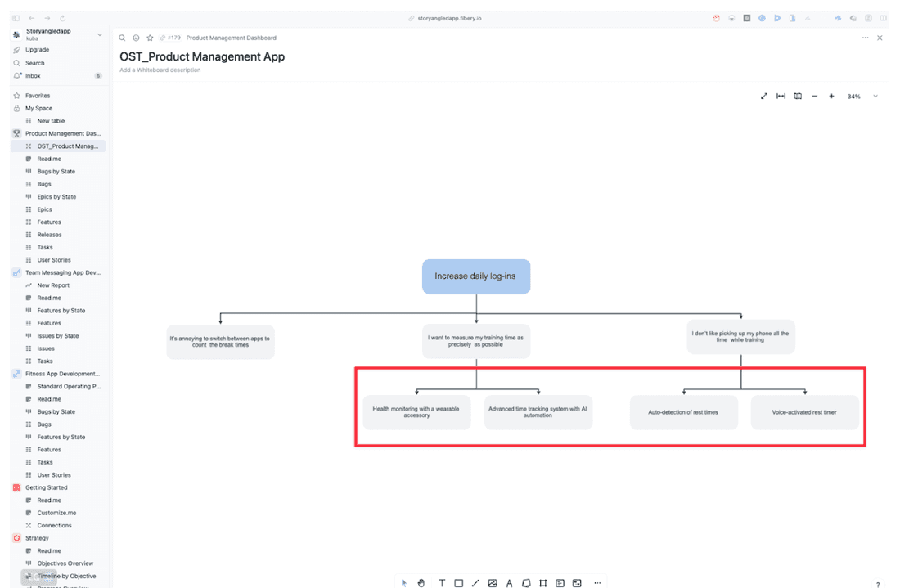Zoom in with the plus button

point(831,97)
